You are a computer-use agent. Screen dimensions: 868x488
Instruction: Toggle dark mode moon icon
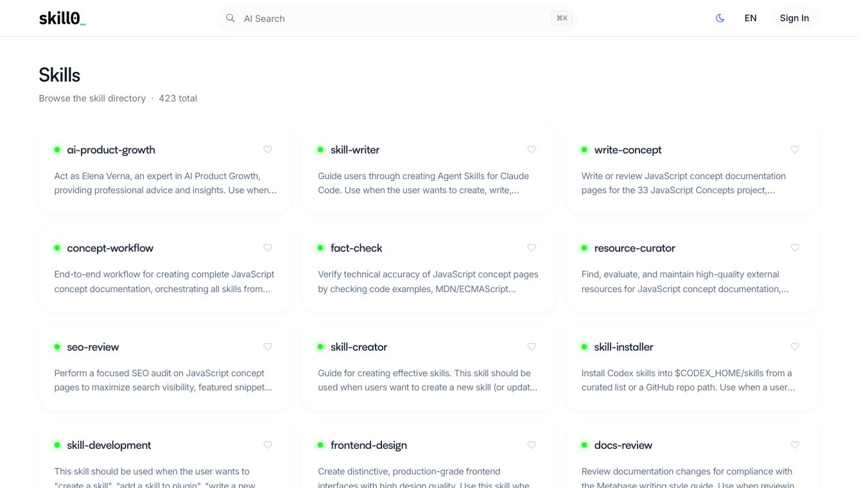(720, 18)
